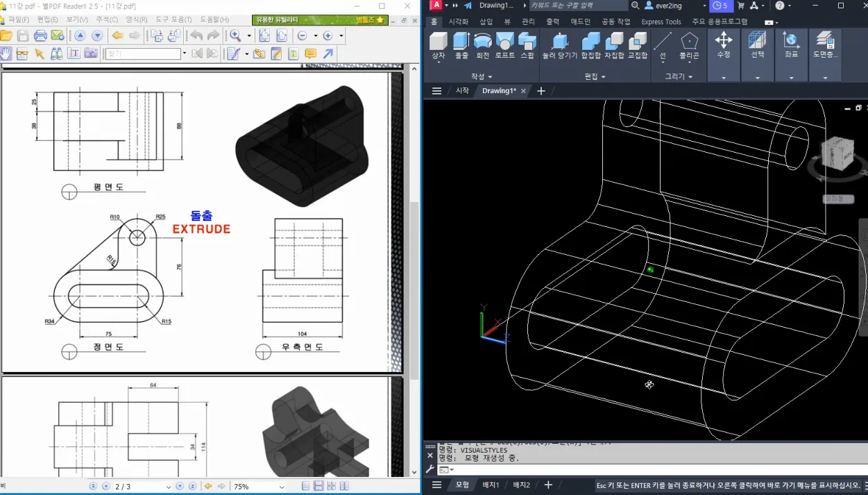
Task: Open the AutoCAD help question mark icon
Action: point(780,6)
